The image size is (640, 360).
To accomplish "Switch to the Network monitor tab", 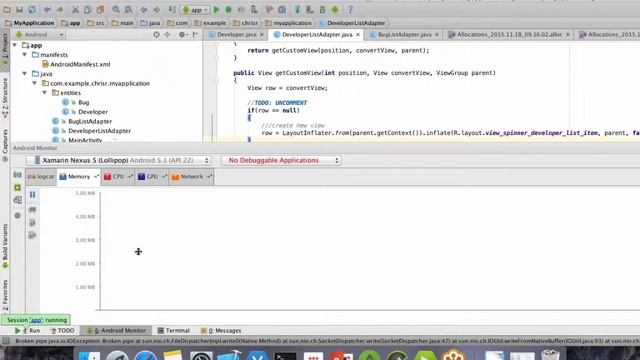I will coord(191,177).
